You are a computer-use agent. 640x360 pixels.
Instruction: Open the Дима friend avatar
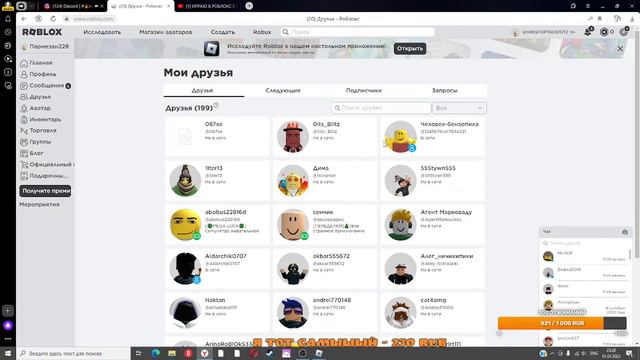point(293,180)
